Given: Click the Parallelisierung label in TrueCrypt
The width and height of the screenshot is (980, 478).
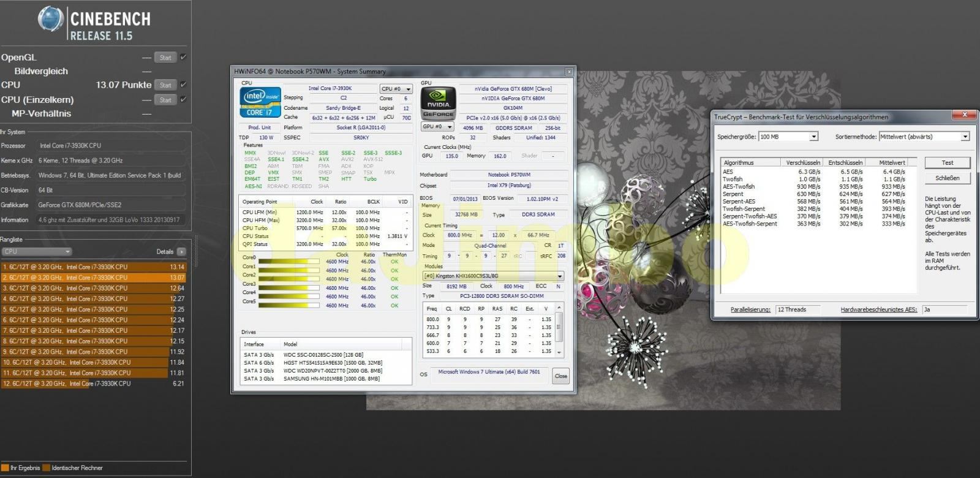Looking at the screenshot, I should pyautogui.click(x=750, y=309).
